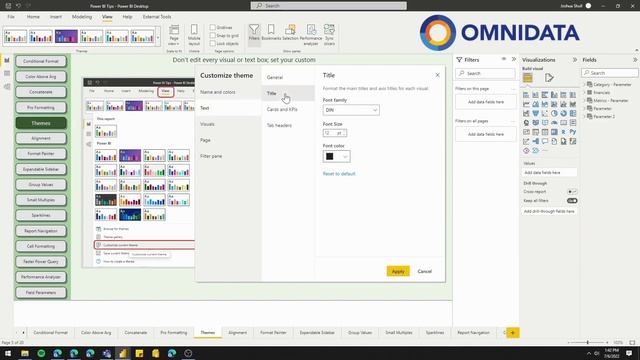Click the Font Size stepper field
This screenshot has width=640, height=360.
pyautogui.click(x=335, y=133)
